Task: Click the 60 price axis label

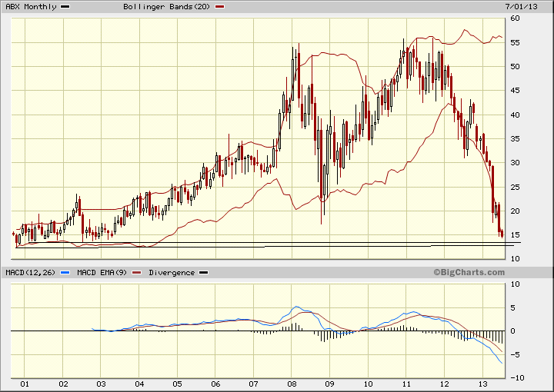Action: pos(515,18)
